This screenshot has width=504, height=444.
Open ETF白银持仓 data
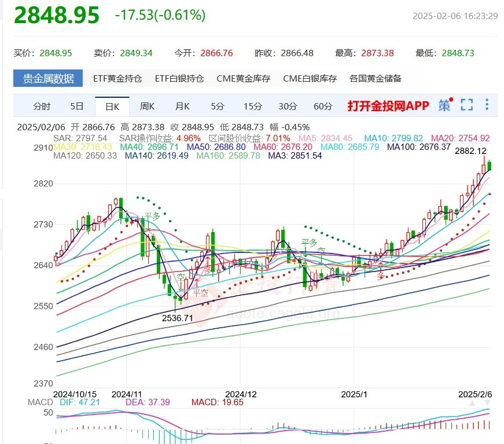pos(179,79)
